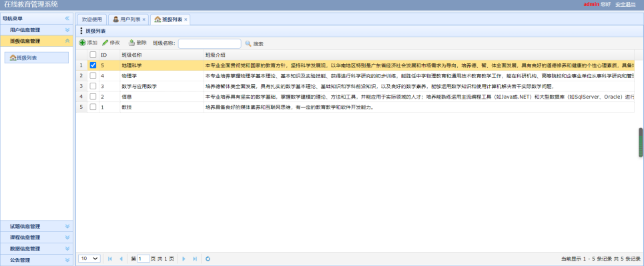The height and width of the screenshot is (266, 644).
Task: Collapse the navigation menu with double-arrow icon
Action: 67,19
